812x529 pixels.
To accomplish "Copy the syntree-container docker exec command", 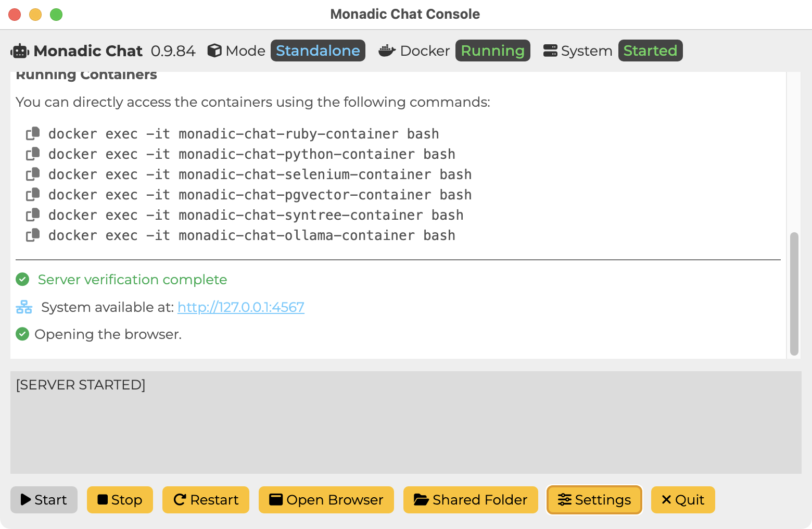I will click(x=33, y=215).
